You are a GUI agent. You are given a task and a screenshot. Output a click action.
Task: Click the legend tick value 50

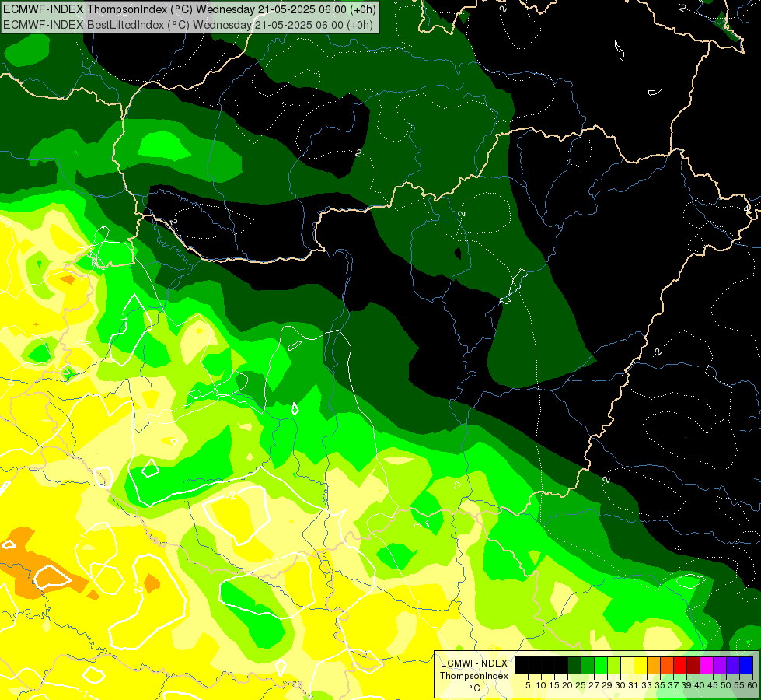pyautogui.click(x=726, y=685)
